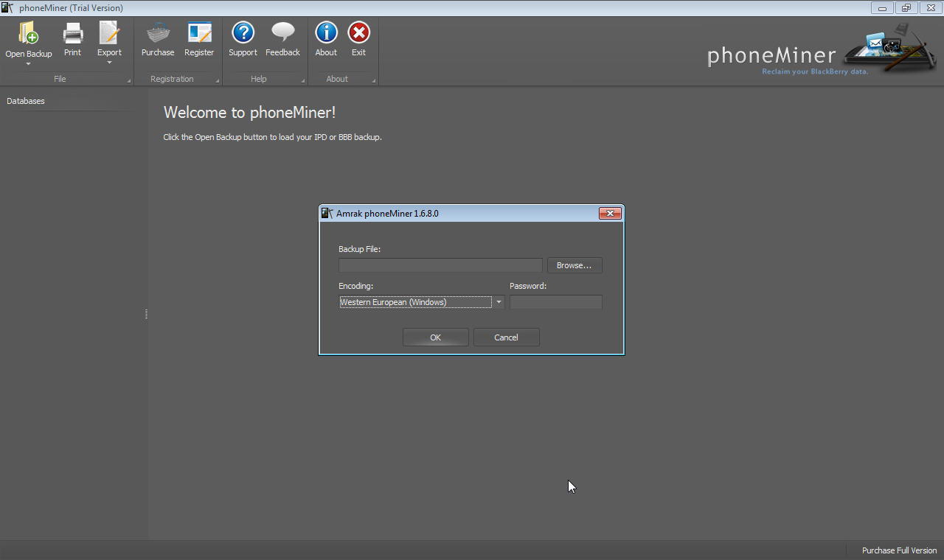
Task: Confirm the dialog with OK
Action: [435, 337]
